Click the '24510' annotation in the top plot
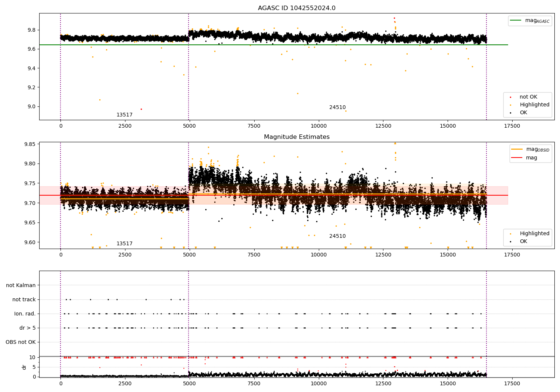 [337, 108]
